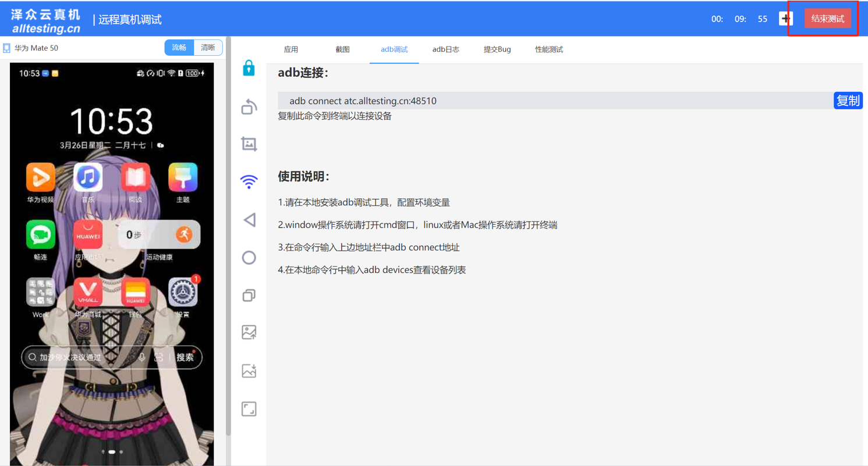This screenshot has width=868, height=466.
Task: Select the adb调试 tab
Action: tap(394, 49)
